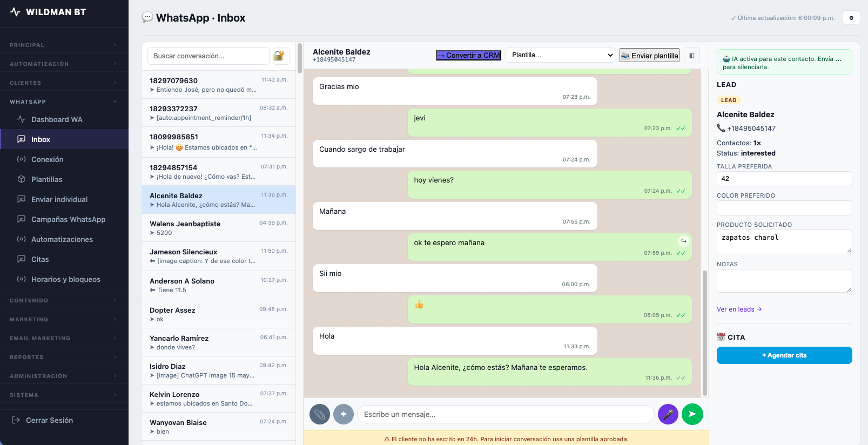Open Plantillas in sidebar
Image resolution: width=868 pixels, height=445 pixels.
(x=64, y=179)
